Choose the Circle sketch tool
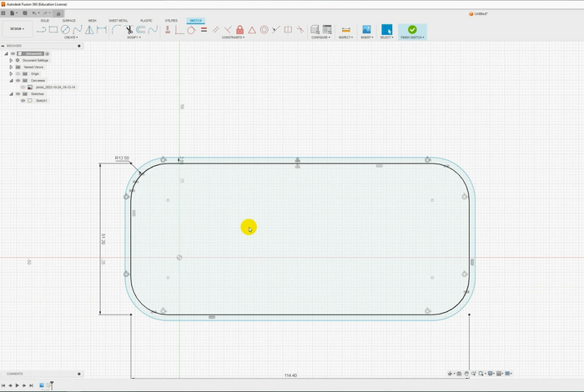The width and height of the screenshot is (584, 392). (65, 29)
